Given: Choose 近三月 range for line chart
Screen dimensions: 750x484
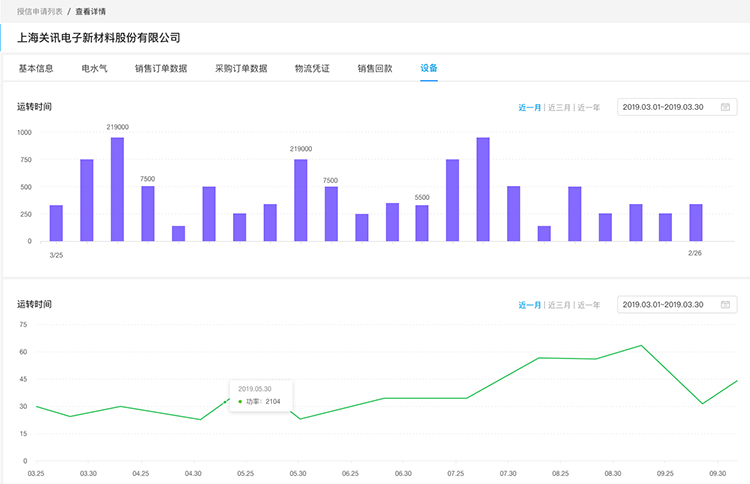Looking at the screenshot, I should 559,304.
